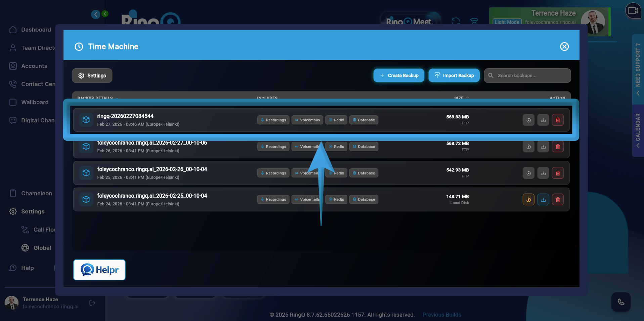Select Accounts from the sidebar
The height and width of the screenshot is (321, 644).
[34, 66]
